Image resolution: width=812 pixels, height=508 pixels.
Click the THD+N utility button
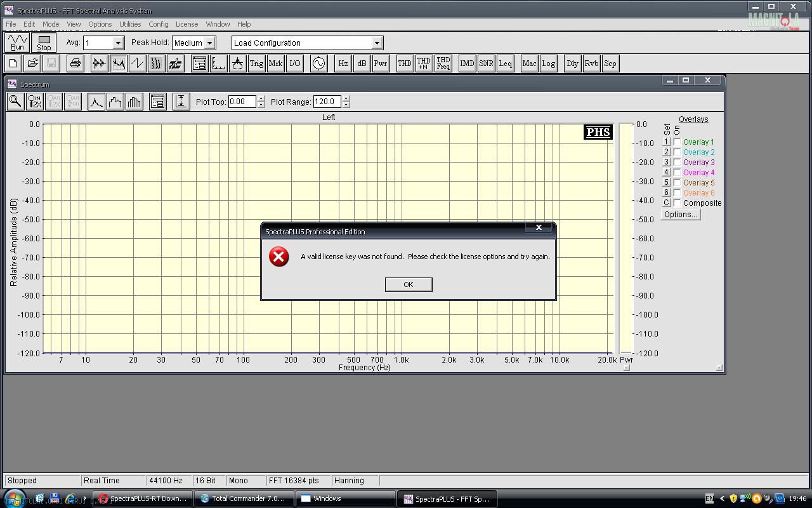coord(424,63)
